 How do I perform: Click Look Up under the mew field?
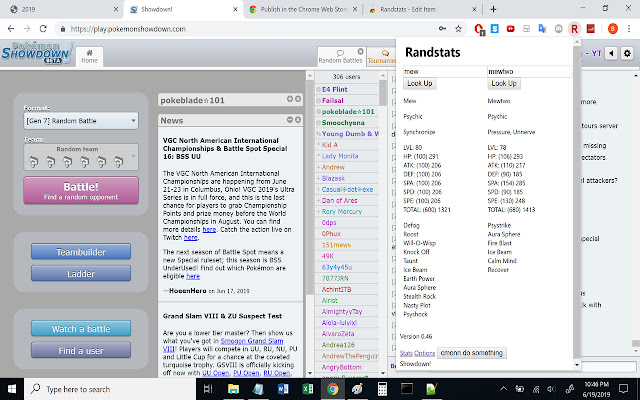[420, 83]
